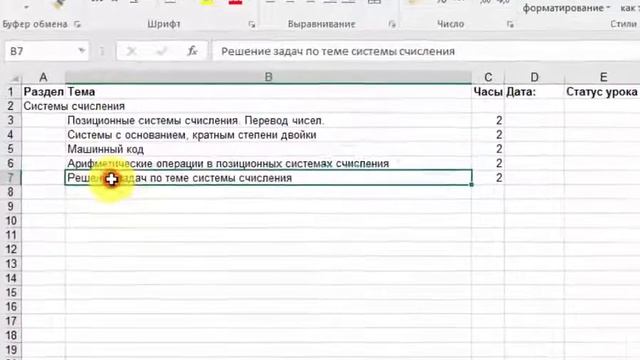Select 'Системы с основанием, кратным степени двойки' cell
The width and height of the screenshot is (640, 360).
click(268, 135)
